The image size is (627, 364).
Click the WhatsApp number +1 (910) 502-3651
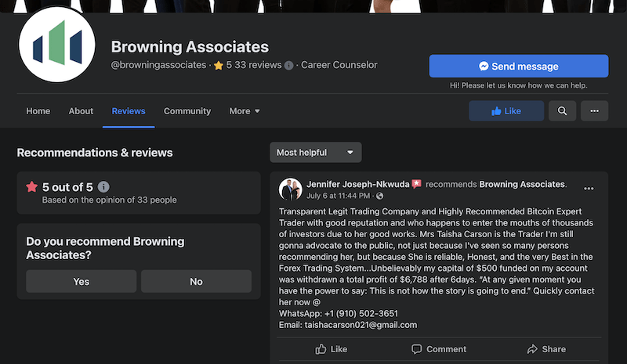point(361,314)
